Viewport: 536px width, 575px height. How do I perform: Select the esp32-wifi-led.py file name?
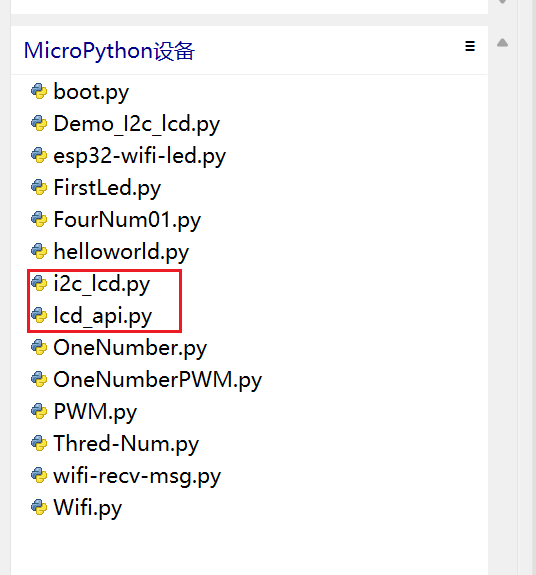[x=140, y=156]
